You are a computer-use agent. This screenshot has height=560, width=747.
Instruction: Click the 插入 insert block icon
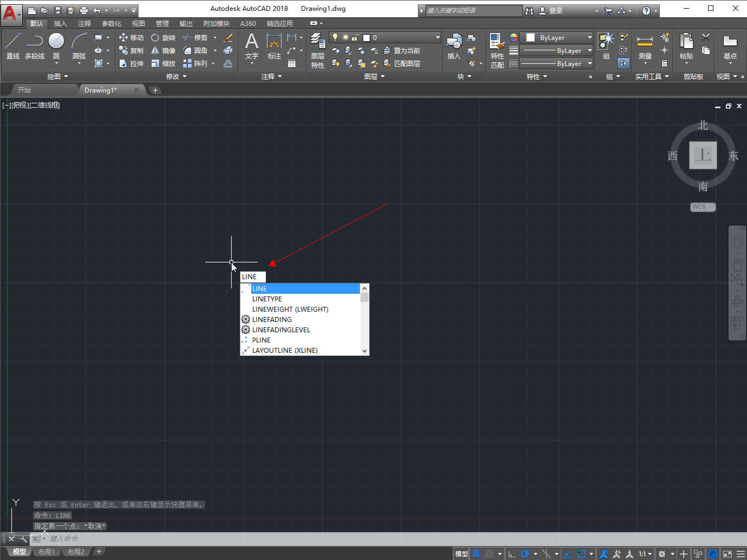click(x=454, y=46)
